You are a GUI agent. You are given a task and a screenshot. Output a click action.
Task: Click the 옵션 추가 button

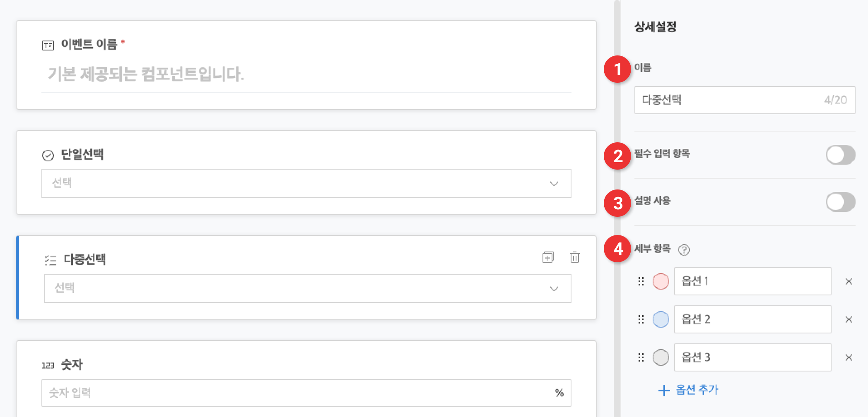[x=688, y=390]
